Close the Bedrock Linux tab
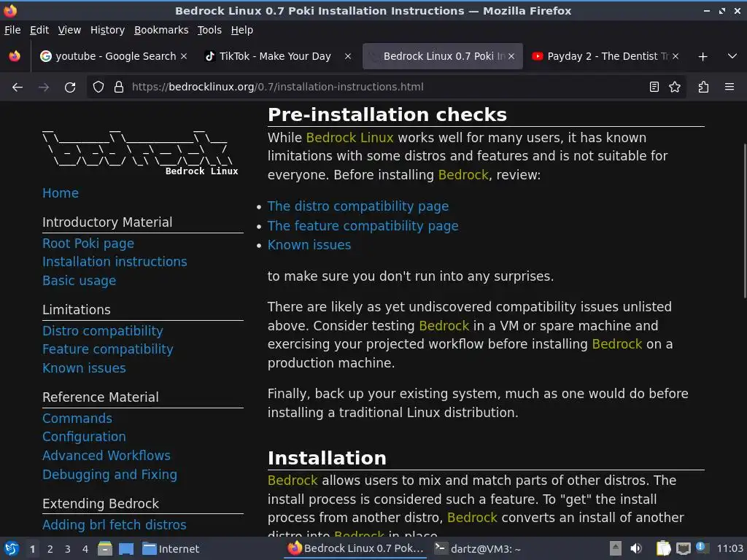The width and height of the screenshot is (747, 560). point(511,56)
